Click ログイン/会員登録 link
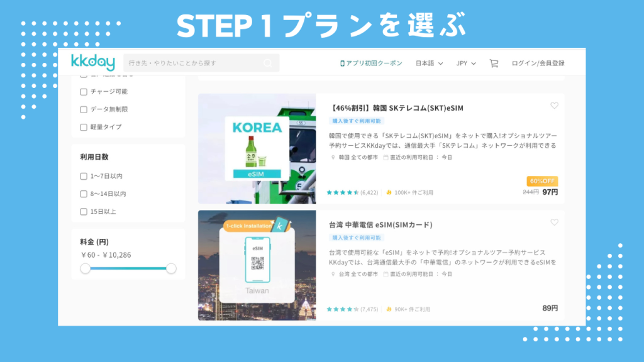644x362 pixels. [x=538, y=63]
